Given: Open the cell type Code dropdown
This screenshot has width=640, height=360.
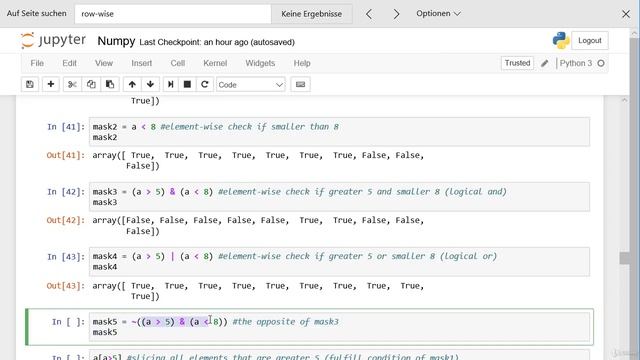Looking at the screenshot, I should click(251, 84).
